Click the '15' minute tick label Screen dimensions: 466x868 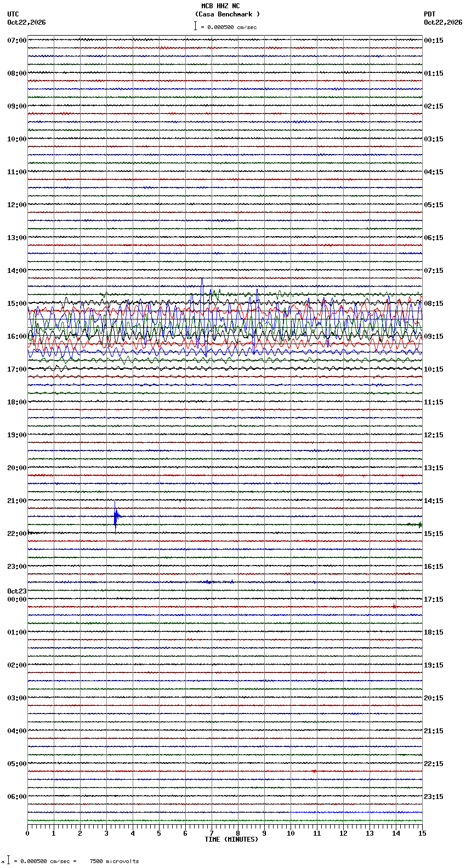(422, 833)
